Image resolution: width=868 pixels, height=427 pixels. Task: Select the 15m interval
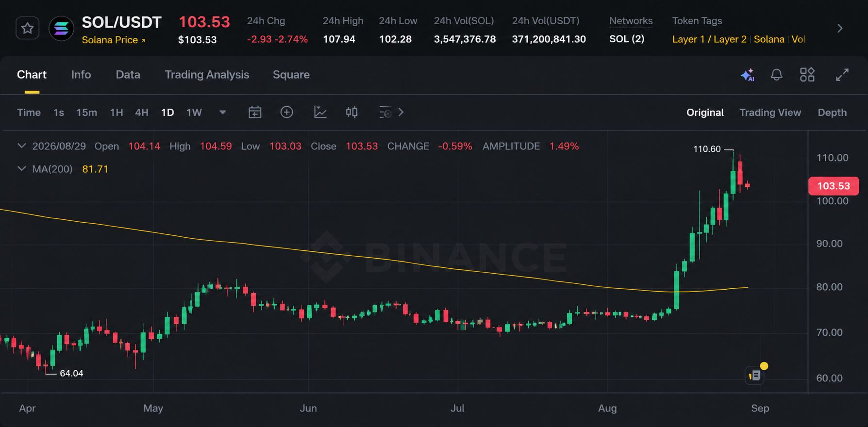click(87, 113)
